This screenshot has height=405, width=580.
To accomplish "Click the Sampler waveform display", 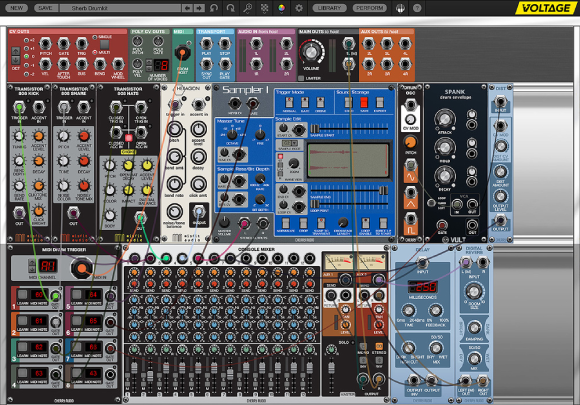I will click(348, 161).
